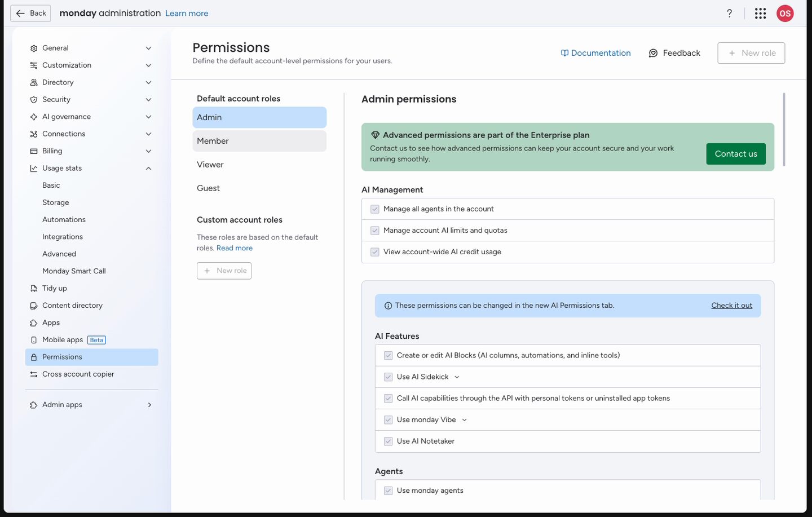
Task: Toggle View account-wide AI credit usage checkbox
Action: point(375,252)
